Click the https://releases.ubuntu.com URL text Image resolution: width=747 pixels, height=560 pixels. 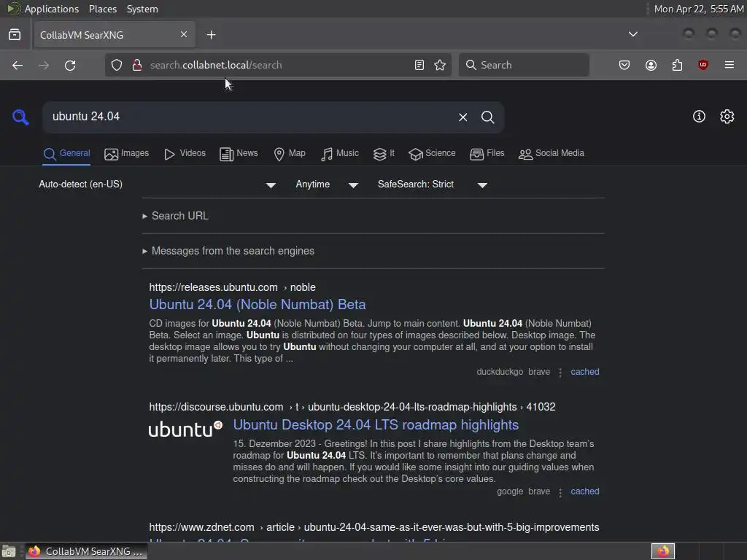pos(214,287)
